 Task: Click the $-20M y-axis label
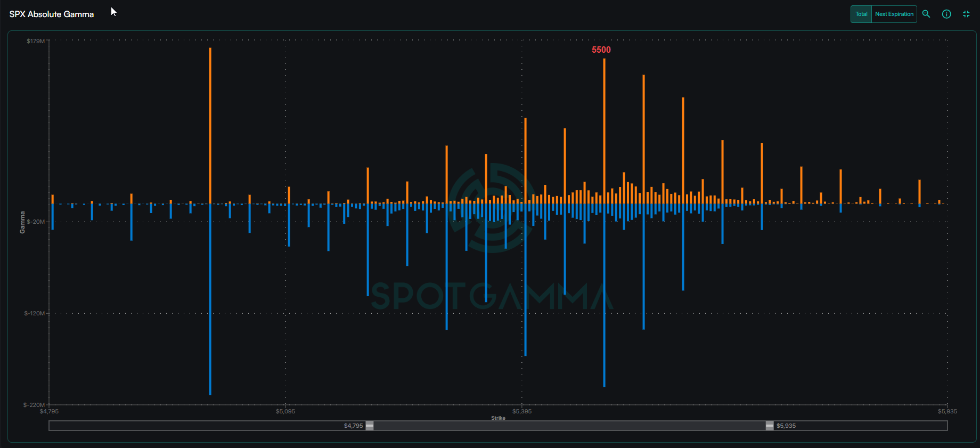pyautogui.click(x=36, y=222)
